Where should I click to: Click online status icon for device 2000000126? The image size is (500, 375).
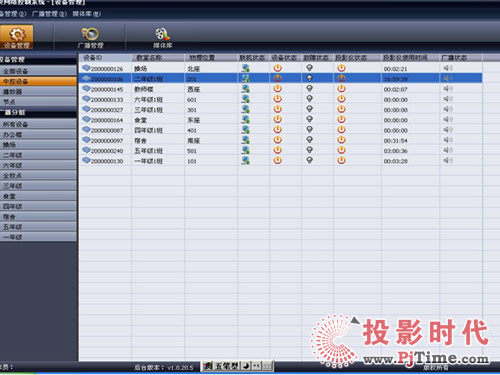point(246,68)
